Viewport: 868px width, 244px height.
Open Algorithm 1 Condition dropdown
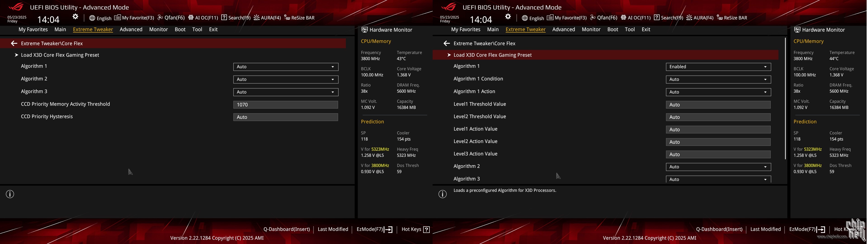[718, 79]
